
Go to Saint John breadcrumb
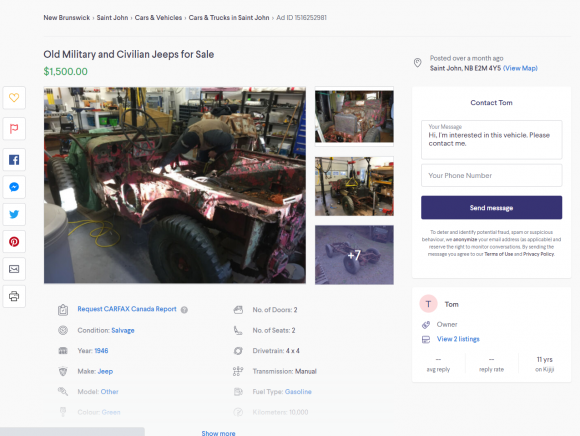click(x=112, y=18)
